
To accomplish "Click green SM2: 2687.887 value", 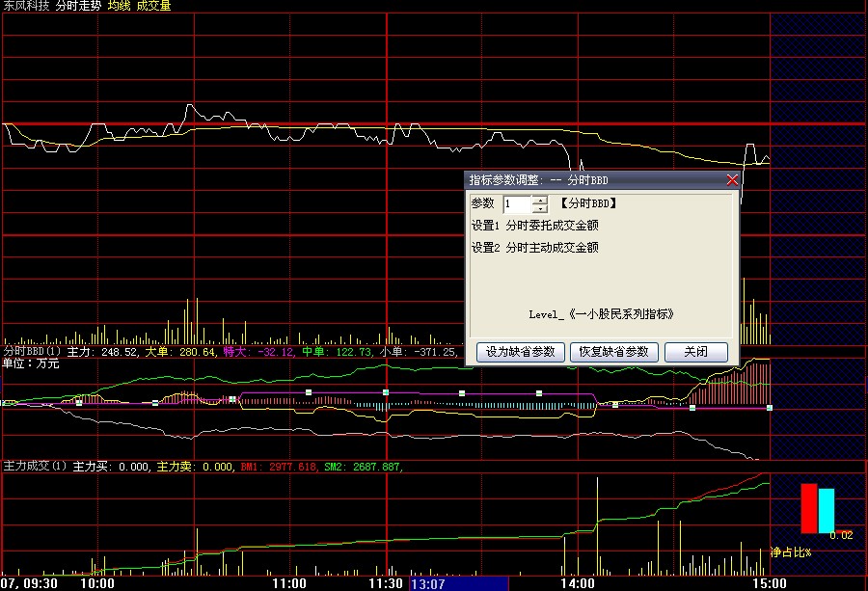I will tap(362, 467).
